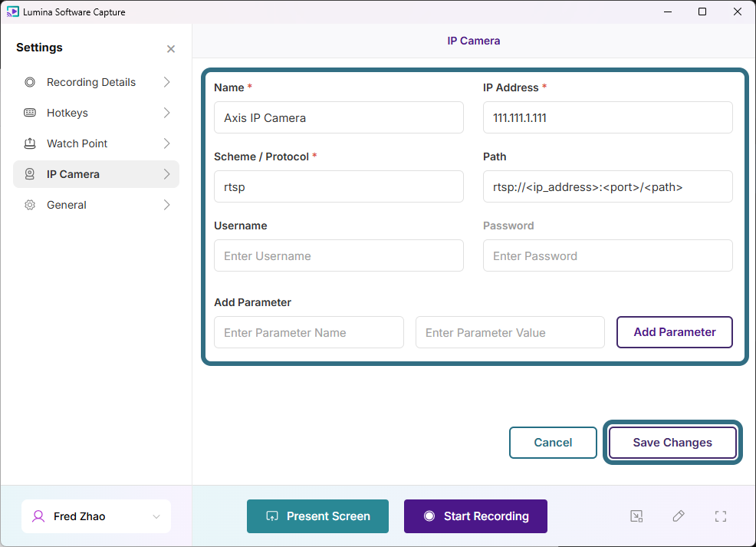Click the Lumina Software Capture app icon
Viewport: 756px width, 547px height.
pos(12,12)
